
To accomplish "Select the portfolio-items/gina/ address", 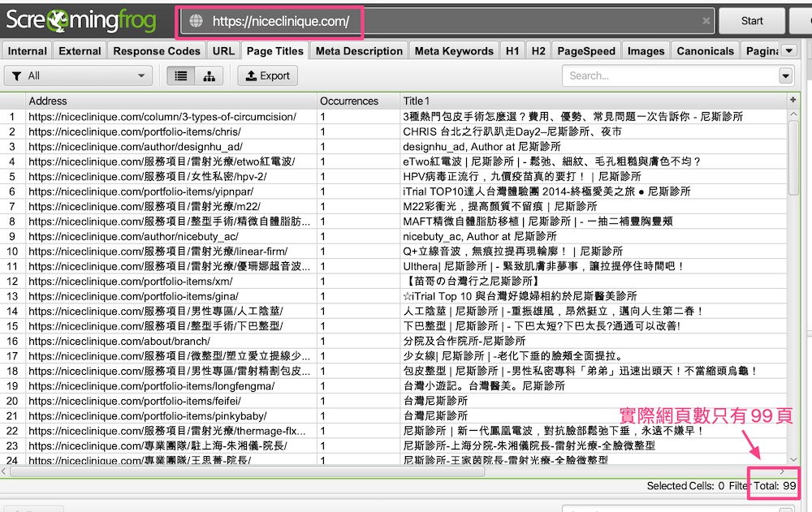I will click(x=134, y=297).
